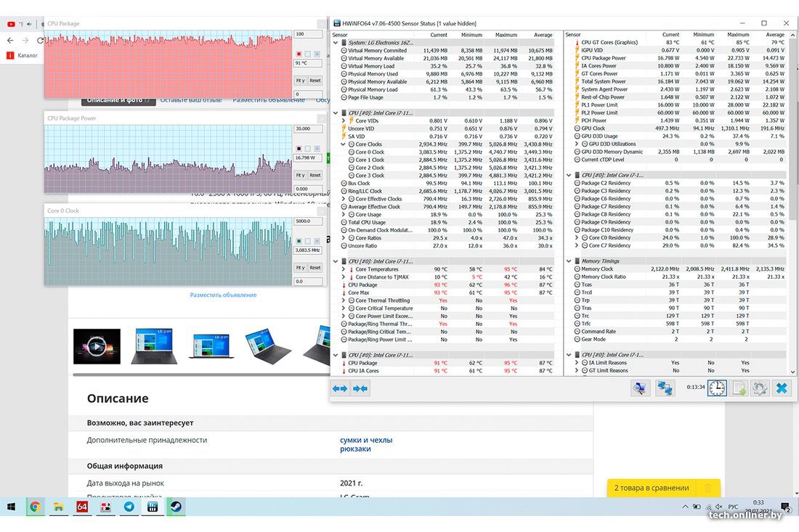
Task: Click the network remote monitoring icon
Action: click(x=665, y=388)
